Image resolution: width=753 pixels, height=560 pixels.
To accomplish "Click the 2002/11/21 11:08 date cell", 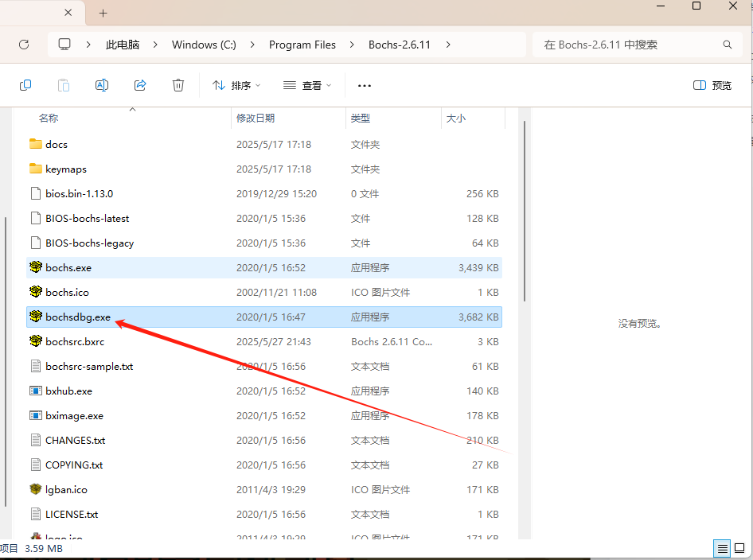I will pyautogui.click(x=277, y=292).
